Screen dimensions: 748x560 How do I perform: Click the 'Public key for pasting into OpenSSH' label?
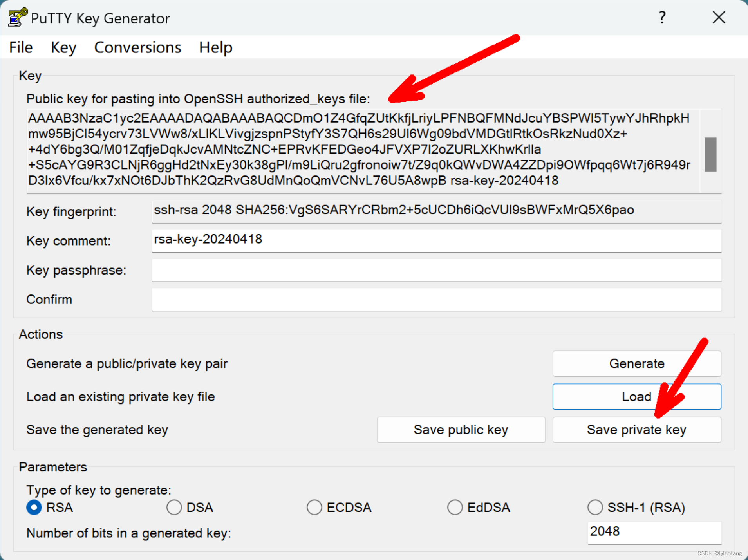(x=198, y=99)
